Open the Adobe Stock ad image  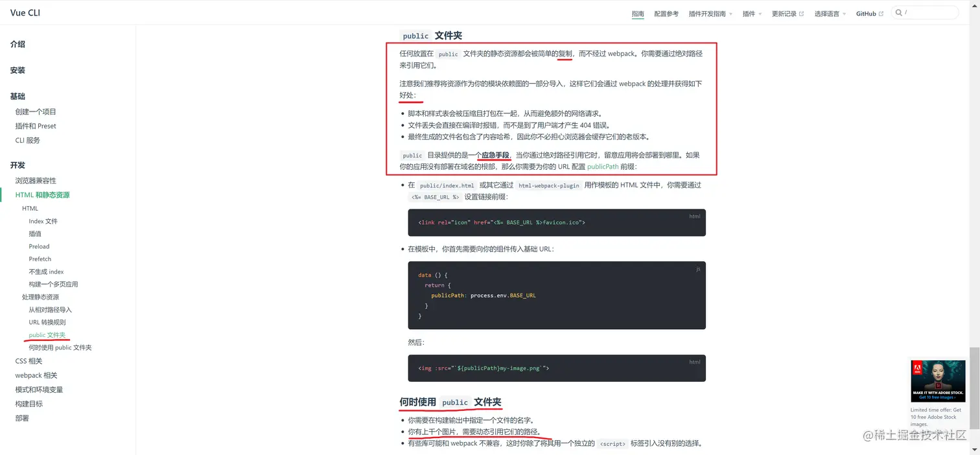(x=938, y=381)
